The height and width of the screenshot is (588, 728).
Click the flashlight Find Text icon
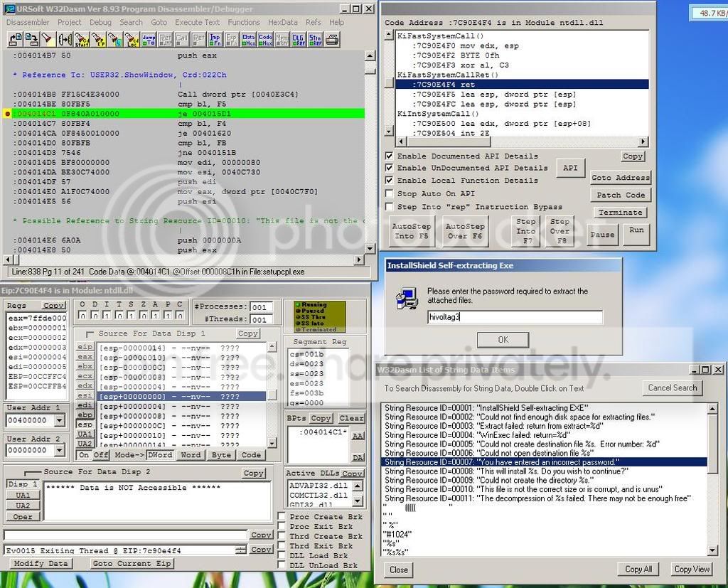point(48,40)
